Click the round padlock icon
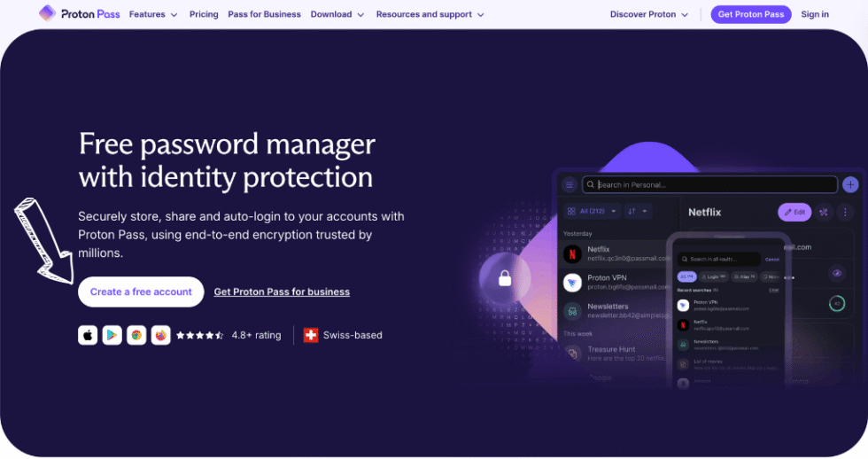 [505, 279]
